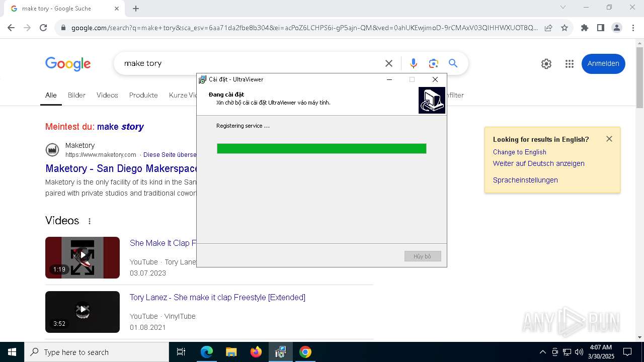The height and width of the screenshot is (362, 644).
Task: Click the 'make story' suggestion link
Action: 120,127
